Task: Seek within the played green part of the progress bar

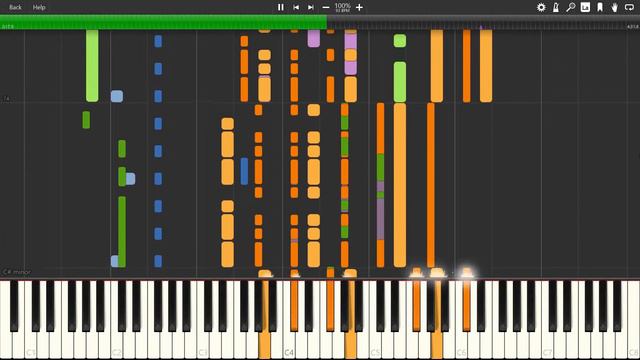Action: coord(163,22)
